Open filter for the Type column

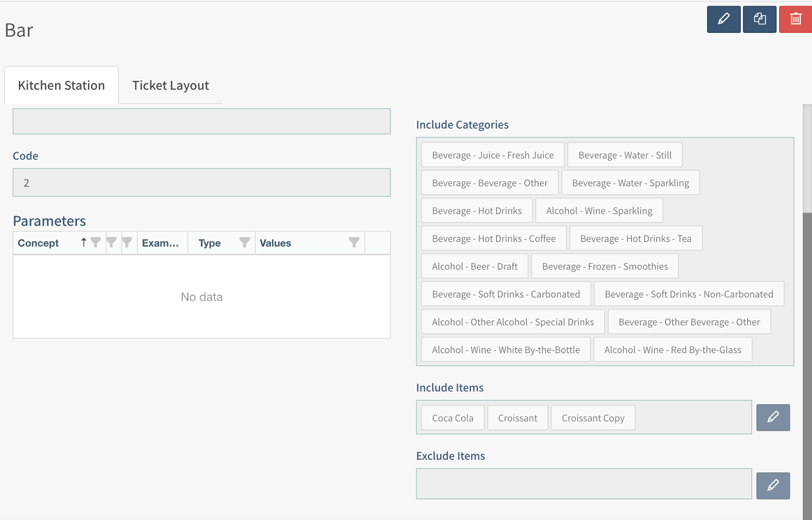pos(244,242)
